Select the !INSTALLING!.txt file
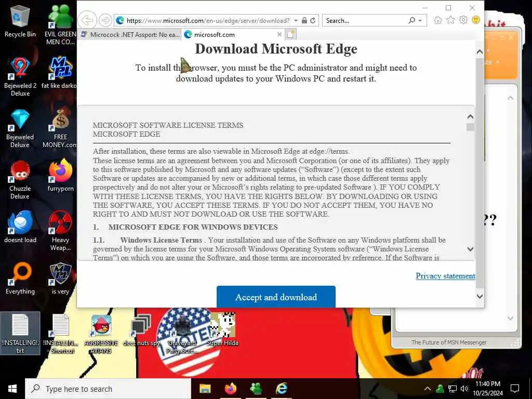 point(20,333)
